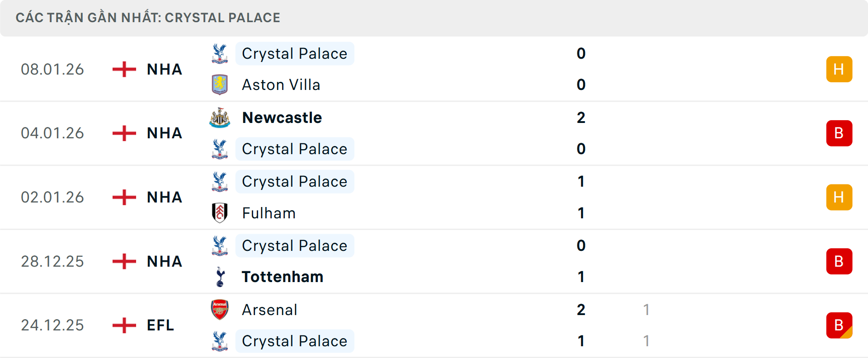Toggle the red B badge on Newcastle row
Viewport: 868px width, 358px height.
coord(840,133)
